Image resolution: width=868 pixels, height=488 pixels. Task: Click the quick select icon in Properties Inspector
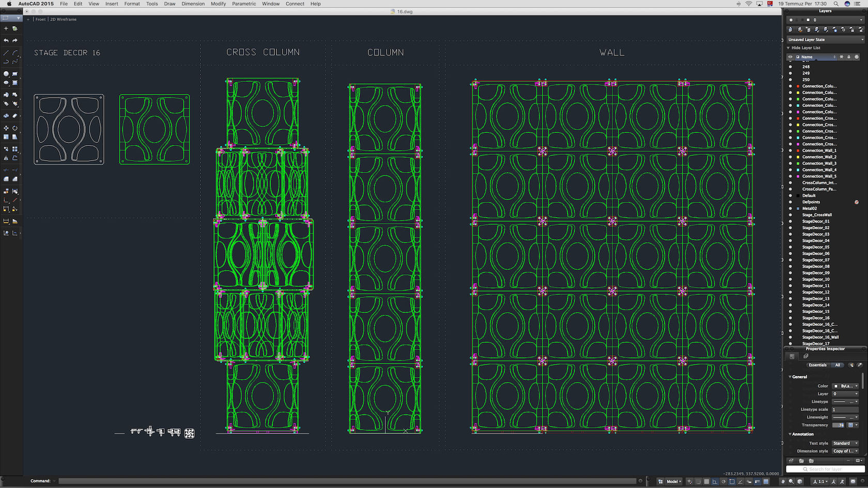(x=851, y=365)
